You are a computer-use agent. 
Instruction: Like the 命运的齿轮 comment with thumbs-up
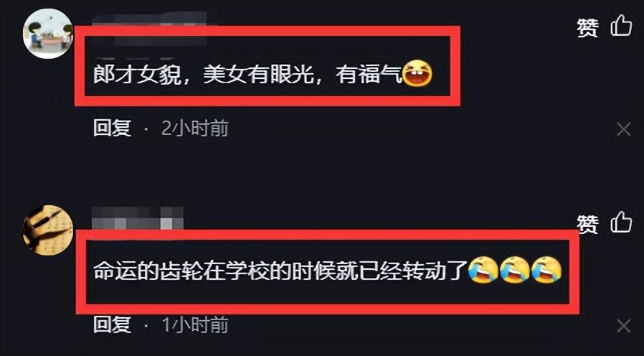click(621, 222)
